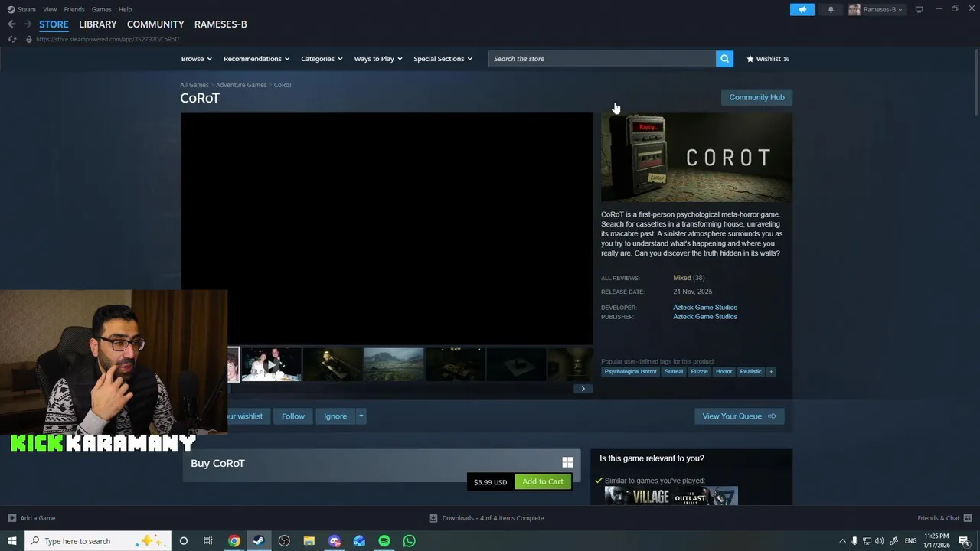
Task: Open the Rameses-B account dropdown
Action: tap(883, 10)
